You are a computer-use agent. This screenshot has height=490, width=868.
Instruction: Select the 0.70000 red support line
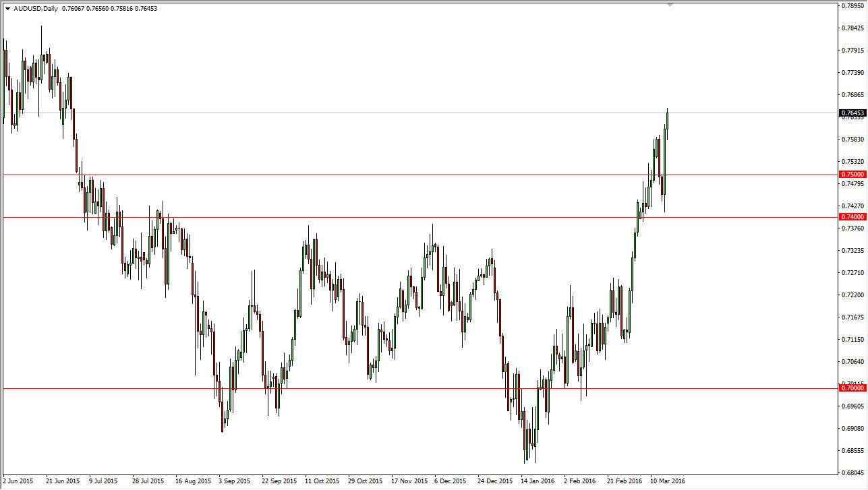pyautogui.click(x=405, y=390)
